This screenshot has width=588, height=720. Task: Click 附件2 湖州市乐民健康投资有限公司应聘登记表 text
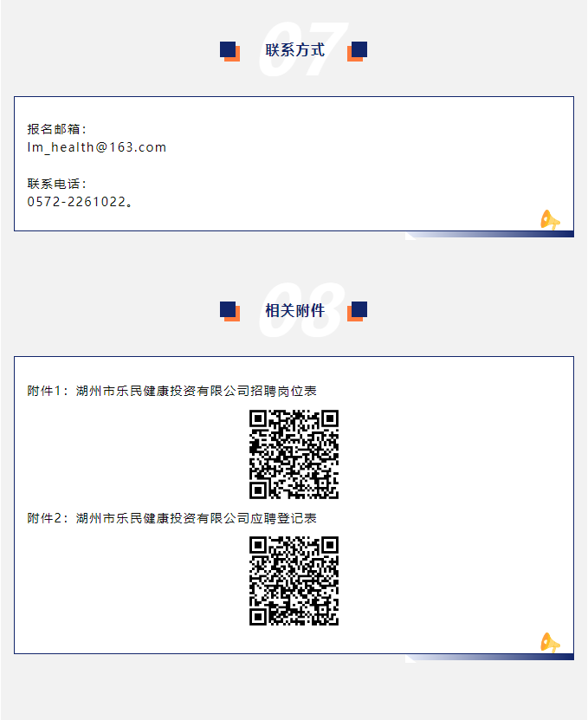pyautogui.click(x=171, y=518)
